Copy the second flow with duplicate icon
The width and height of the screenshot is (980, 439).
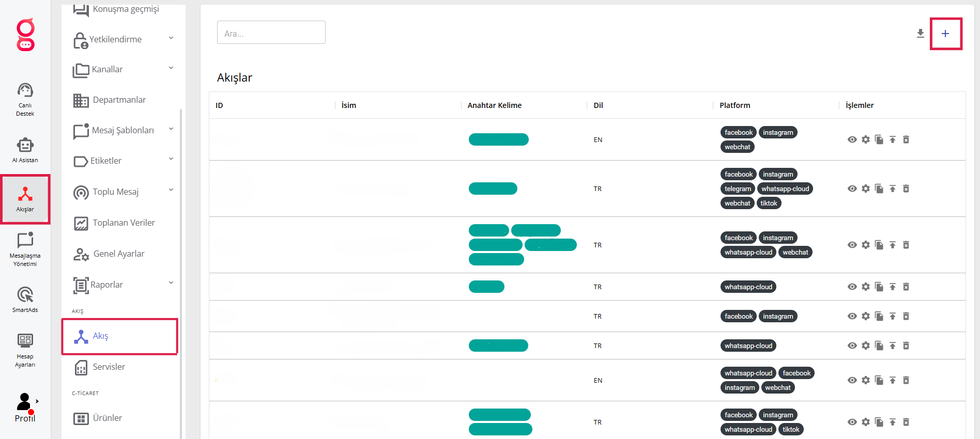pos(879,189)
